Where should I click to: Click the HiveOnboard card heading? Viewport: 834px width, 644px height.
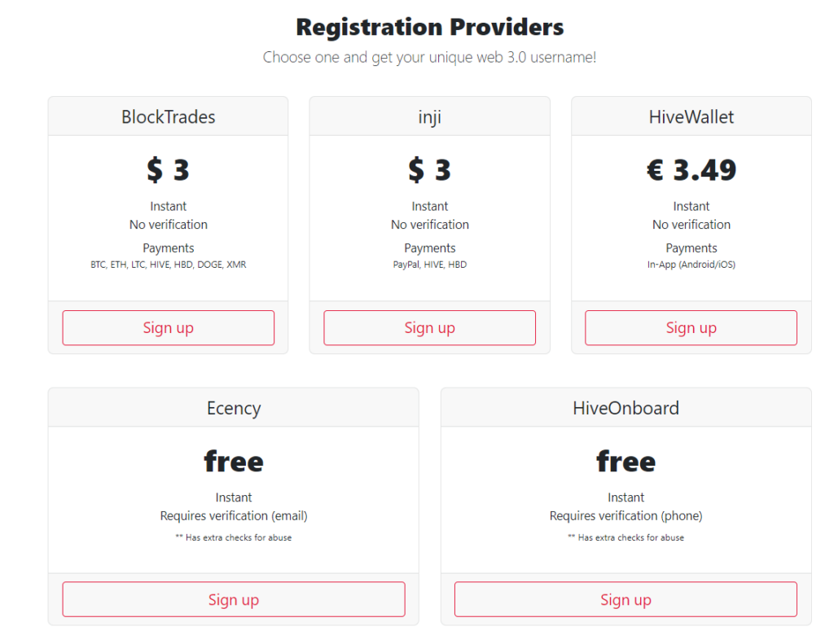pyautogui.click(x=625, y=408)
